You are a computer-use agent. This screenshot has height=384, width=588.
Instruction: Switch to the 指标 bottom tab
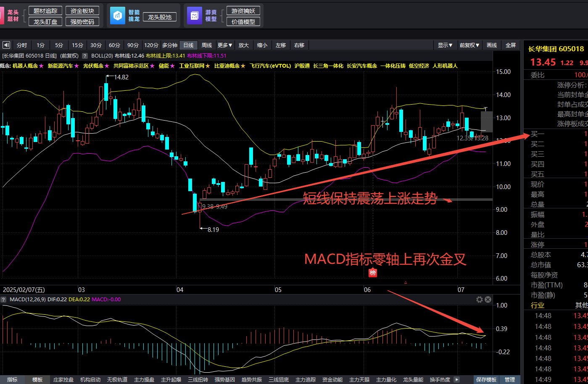tap(12, 380)
